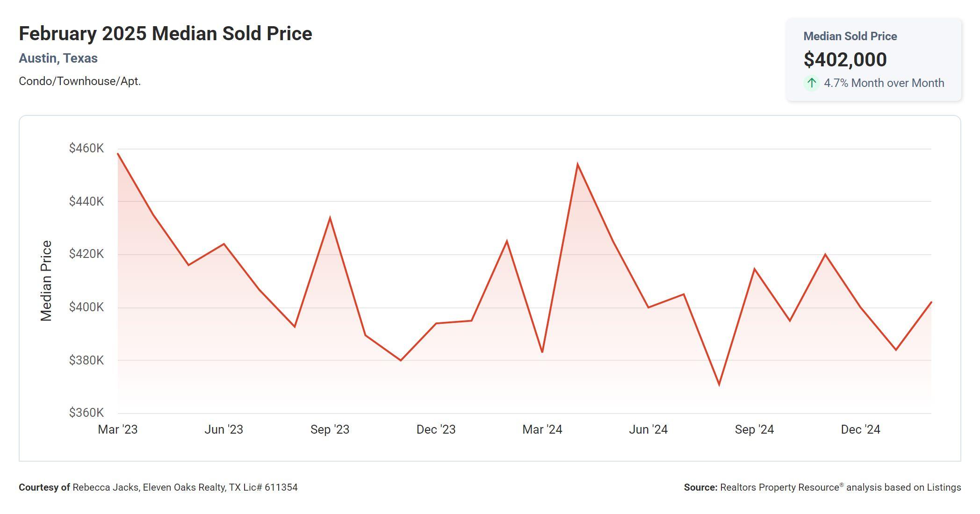Image resolution: width=980 pixels, height=514 pixels.
Task: Click the $360K y-axis label
Action: [86, 413]
